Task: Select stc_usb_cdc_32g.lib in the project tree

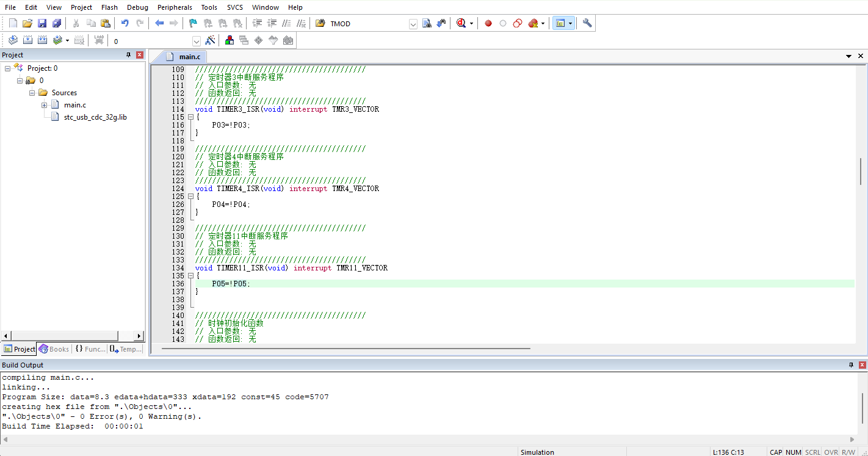Action: (95, 117)
